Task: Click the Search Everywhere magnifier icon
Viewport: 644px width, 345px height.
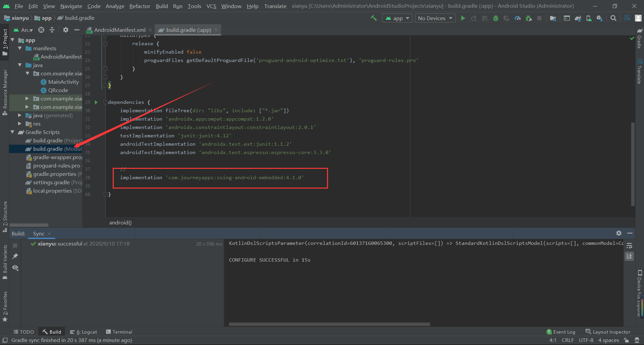Action: [613, 18]
